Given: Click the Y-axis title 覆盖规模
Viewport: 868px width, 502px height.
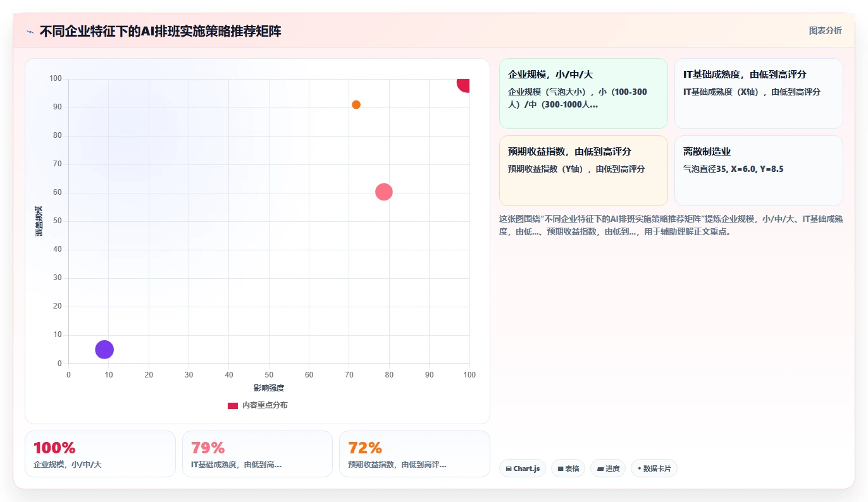Looking at the screenshot, I should tap(39, 221).
